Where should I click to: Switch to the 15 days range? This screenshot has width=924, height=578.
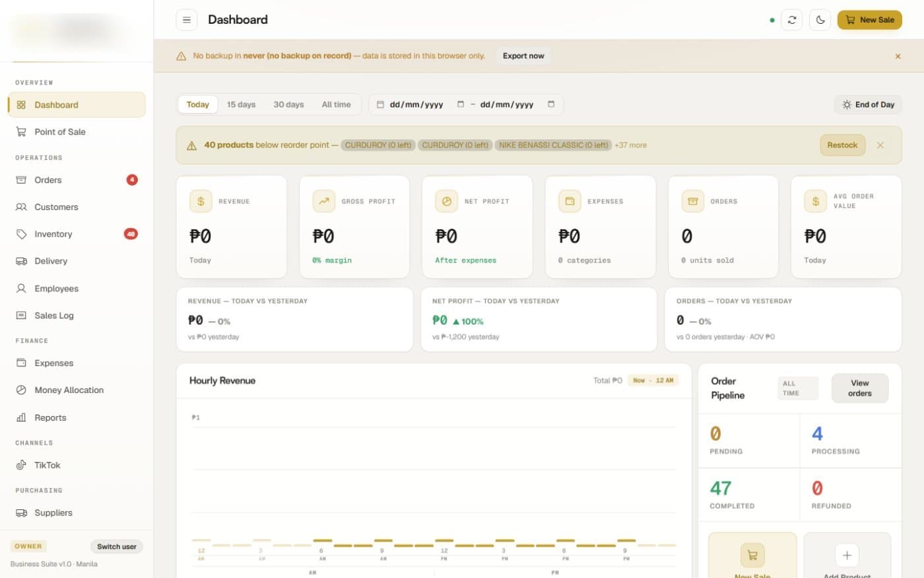coord(241,104)
